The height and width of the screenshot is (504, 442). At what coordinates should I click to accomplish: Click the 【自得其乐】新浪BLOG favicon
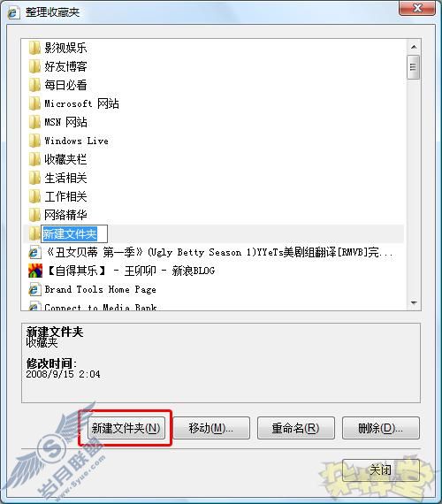pos(35,271)
